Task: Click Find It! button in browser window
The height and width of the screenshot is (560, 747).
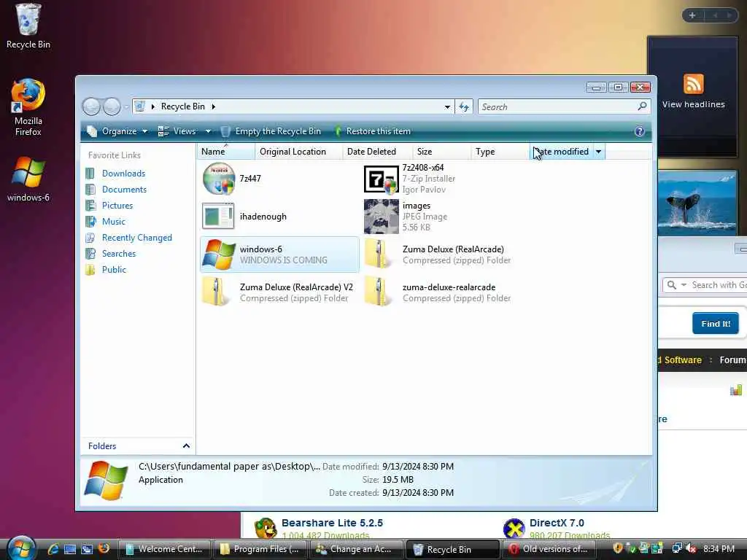Action: click(715, 323)
